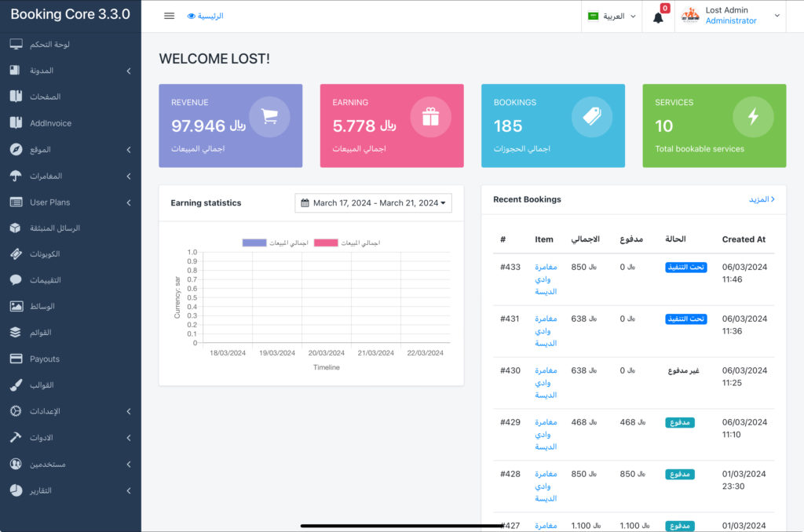Expand the مستخدمين submenu chevron

[129, 465]
